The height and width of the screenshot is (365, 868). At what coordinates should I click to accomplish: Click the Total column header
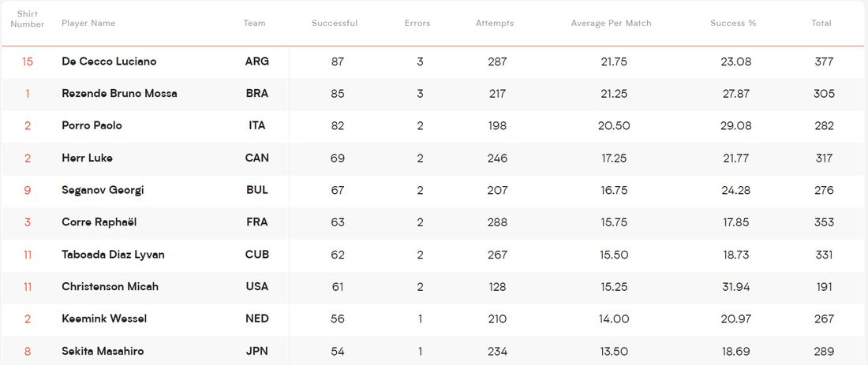(x=821, y=24)
